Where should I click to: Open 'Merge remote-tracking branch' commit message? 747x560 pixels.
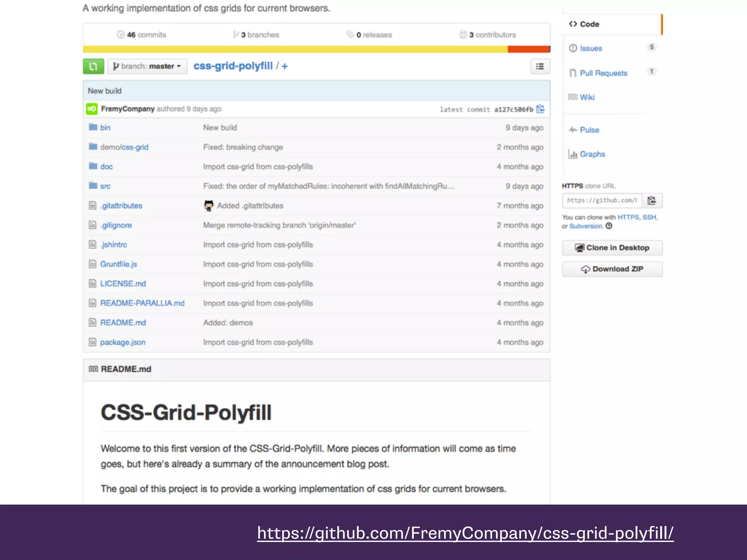(279, 225)
